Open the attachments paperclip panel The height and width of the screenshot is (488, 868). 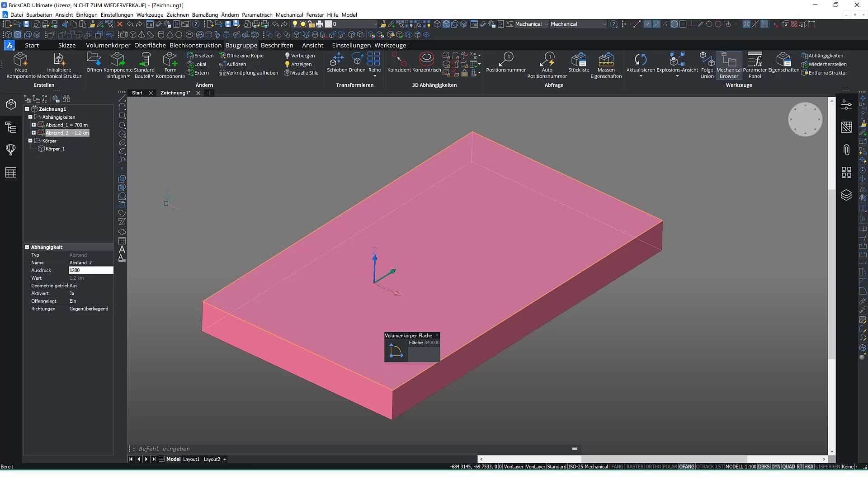tap(846, 150)
